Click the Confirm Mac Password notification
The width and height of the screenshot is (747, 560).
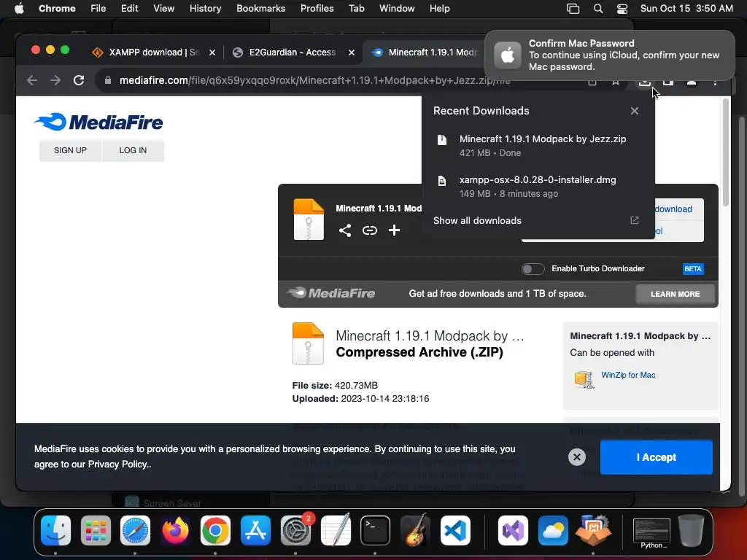[x=609, y=55]
